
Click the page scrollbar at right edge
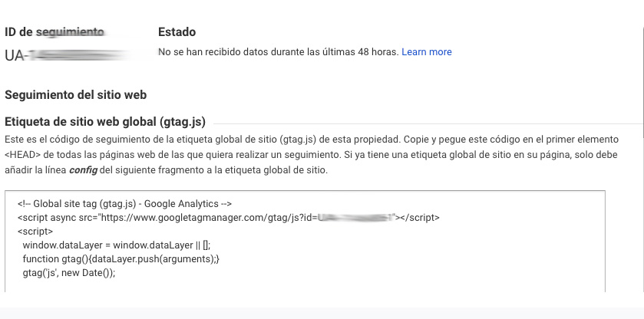pos(642,82)
